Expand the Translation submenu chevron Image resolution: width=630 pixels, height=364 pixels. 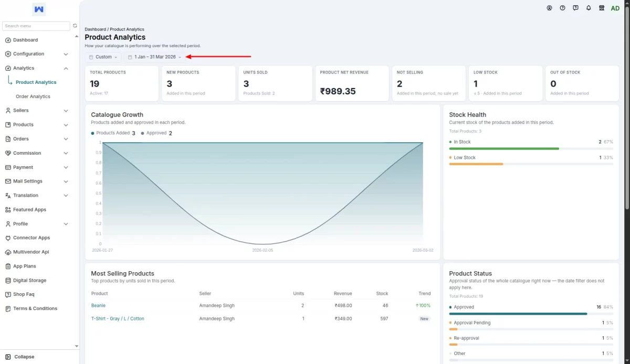(x=66, y=196)
